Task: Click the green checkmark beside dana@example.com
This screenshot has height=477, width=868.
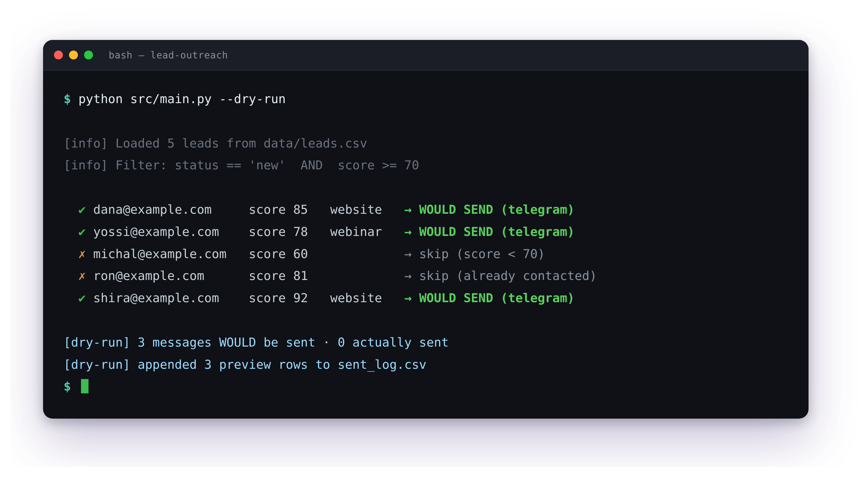Action: coord(82,210)
